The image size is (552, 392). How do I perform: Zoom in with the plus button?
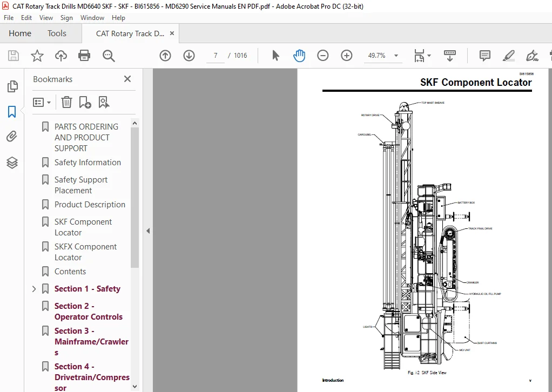click(x=347, y=56)
